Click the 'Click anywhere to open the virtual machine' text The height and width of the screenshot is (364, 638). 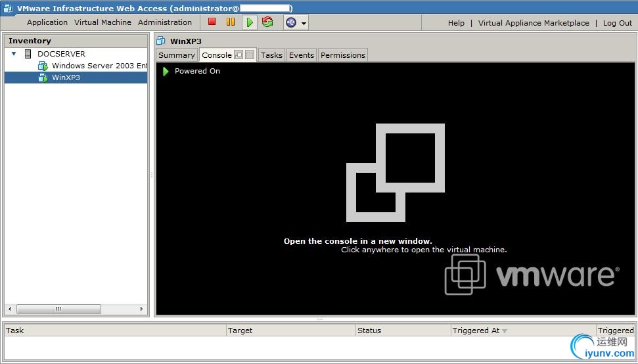[x=424, y=250]
